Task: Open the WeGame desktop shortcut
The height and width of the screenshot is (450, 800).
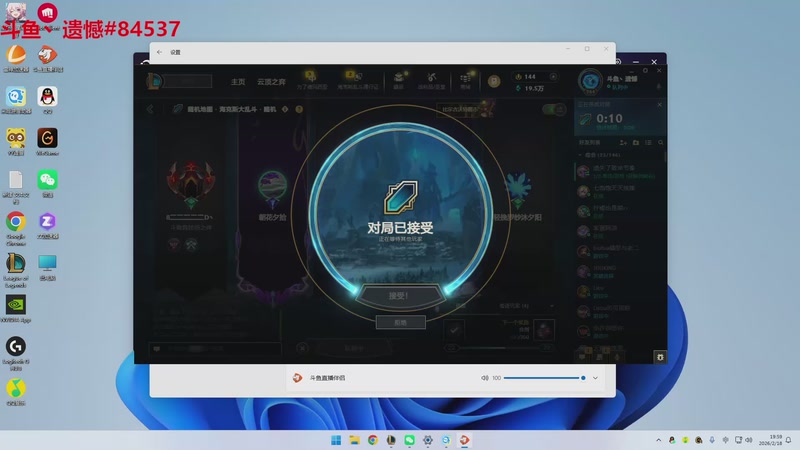Action: (47, 141)
